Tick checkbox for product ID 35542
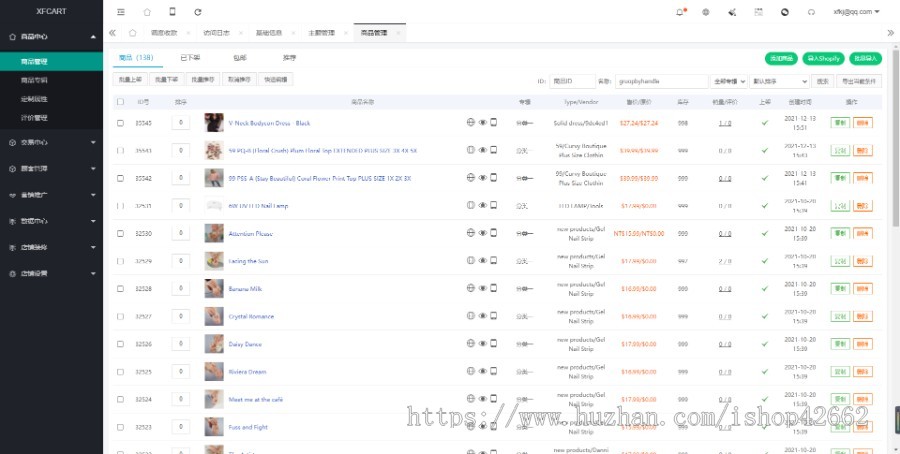This screenshot has height=454, width=900. pos(120,179)
